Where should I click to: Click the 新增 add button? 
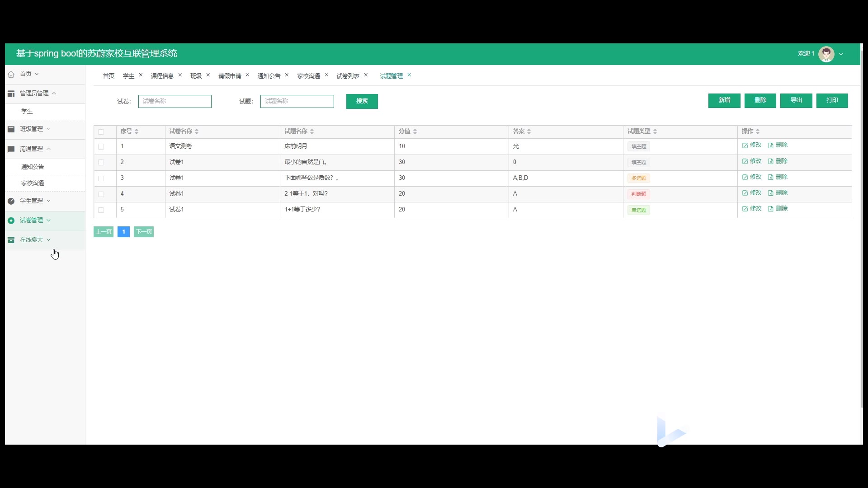coord(724,100)
